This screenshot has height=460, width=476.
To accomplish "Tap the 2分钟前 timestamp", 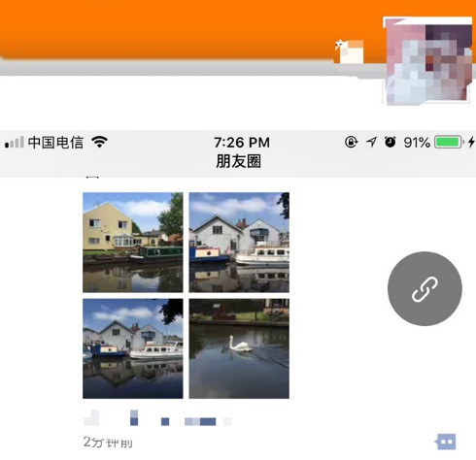I will (108, 443).
